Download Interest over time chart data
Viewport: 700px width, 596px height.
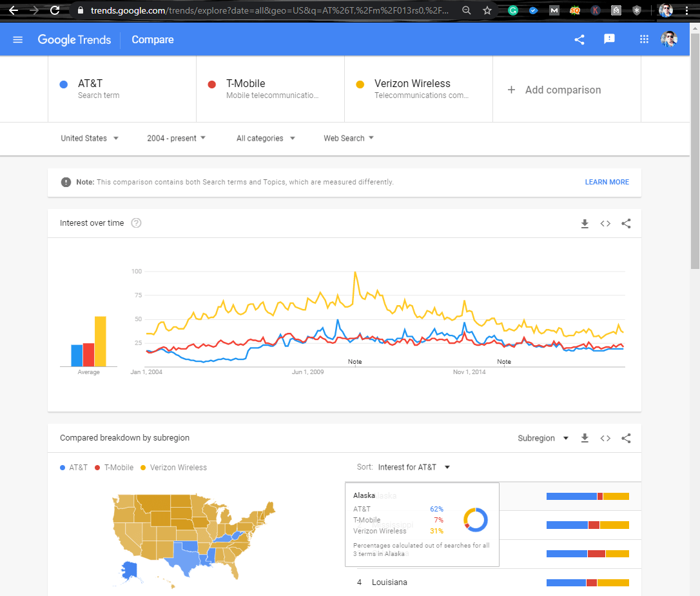click(x=585, y=224)
